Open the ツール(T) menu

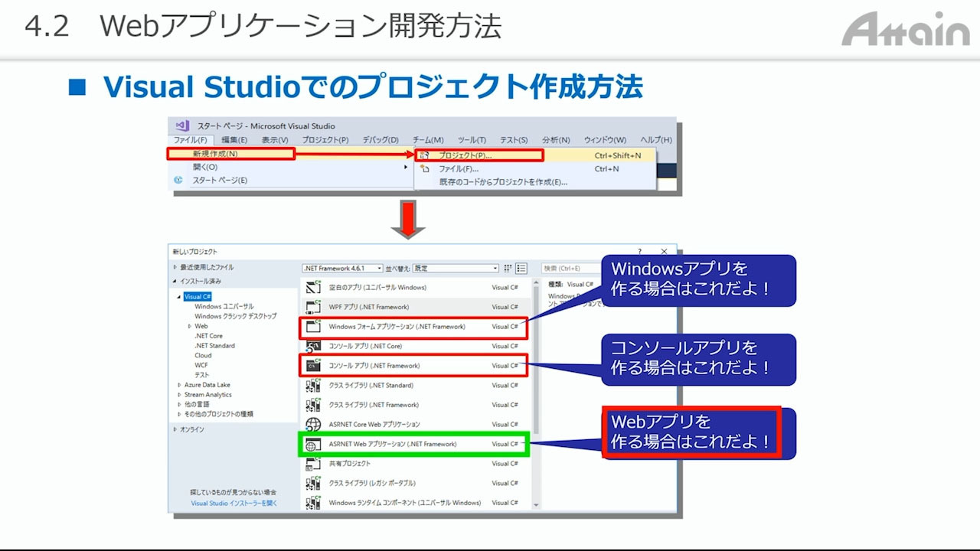[x=472, y=140]
